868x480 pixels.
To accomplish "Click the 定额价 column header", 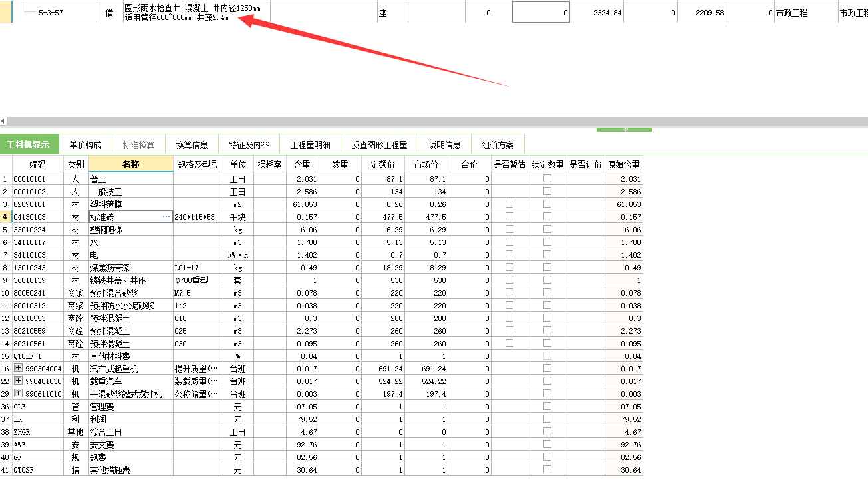I will tap(382, 164).
